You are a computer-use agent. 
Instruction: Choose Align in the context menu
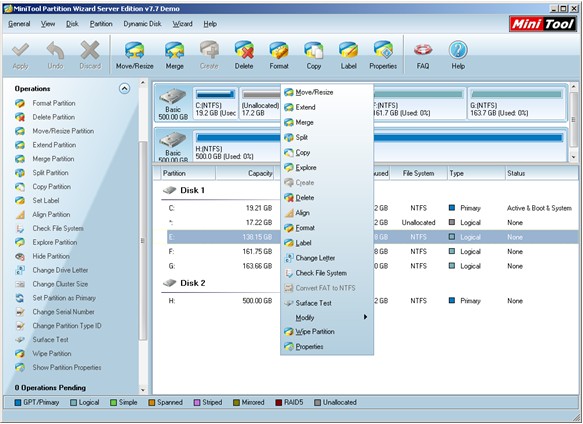point(327,213)
